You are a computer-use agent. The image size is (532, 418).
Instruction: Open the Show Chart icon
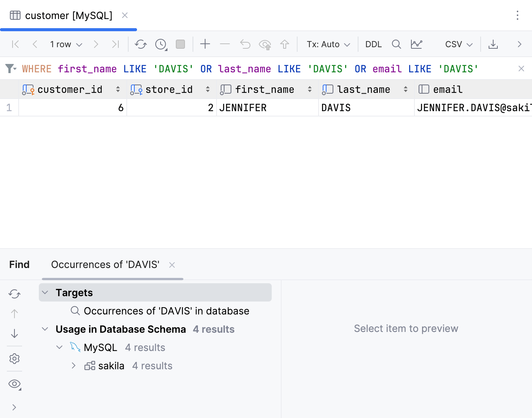pyautogui.click(x=416, y=44)
